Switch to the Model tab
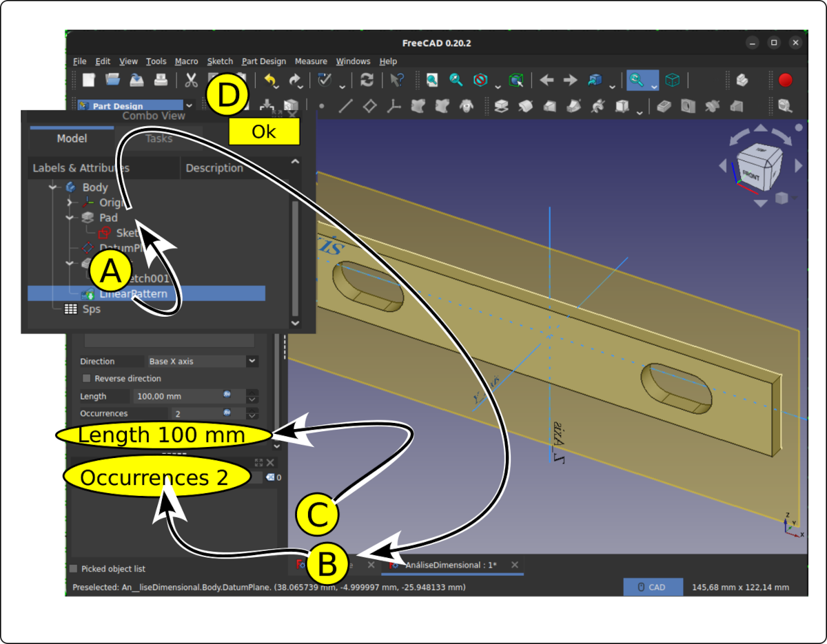This screenshot has width=827, height=644. tap(72, 138)
